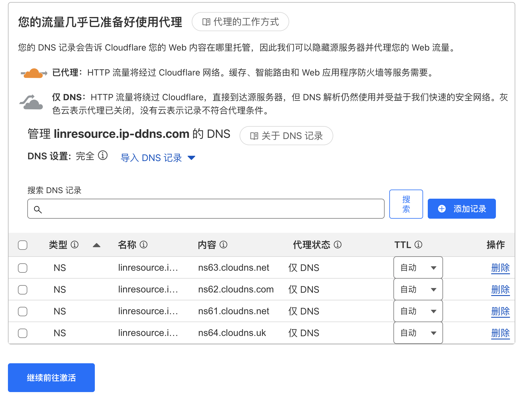Click the 内容 column header

pyautogui.click(x=207, y=245)
